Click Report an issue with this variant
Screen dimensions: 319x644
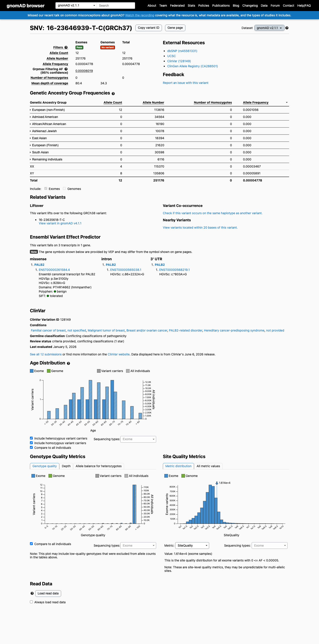pyautogui.click(x=185, y=83)
